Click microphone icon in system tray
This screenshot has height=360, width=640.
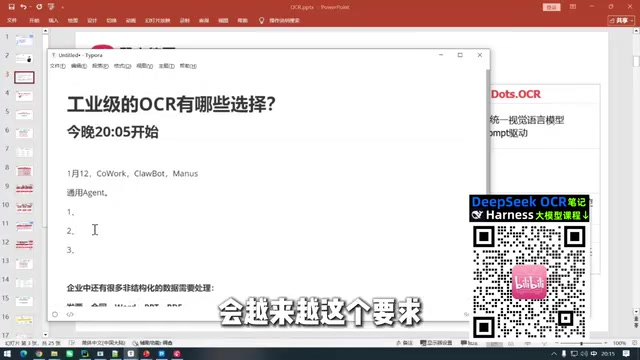point(564,354)
